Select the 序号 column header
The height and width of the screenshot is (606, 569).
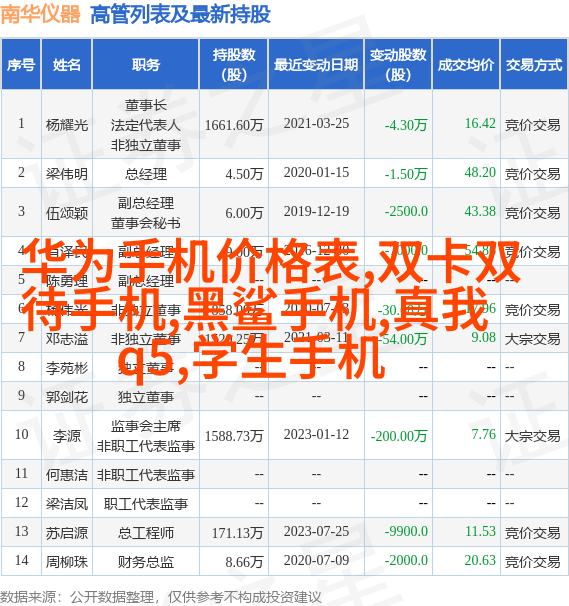point(21,65)
